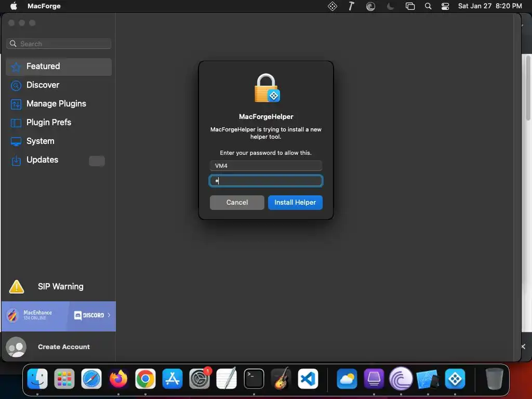Screen dimensions: 532x399
Task: Launch Firefox from the Dock
Action: point(118,379)
